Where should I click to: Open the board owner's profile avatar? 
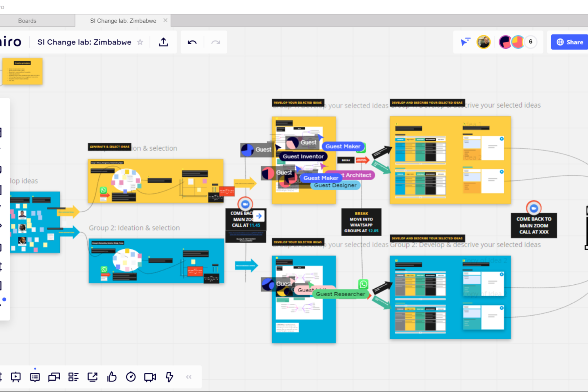484,42
